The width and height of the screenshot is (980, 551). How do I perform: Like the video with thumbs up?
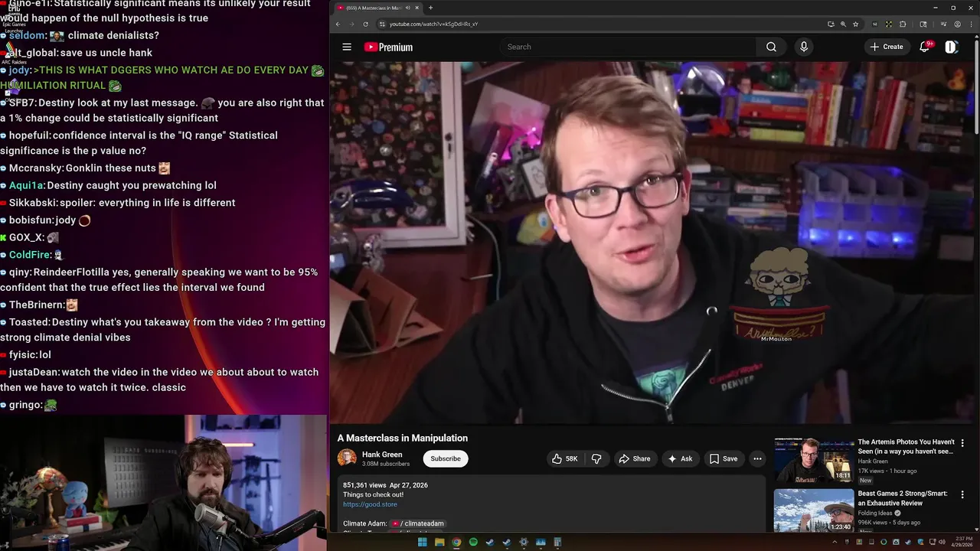[x=565, y=458]
